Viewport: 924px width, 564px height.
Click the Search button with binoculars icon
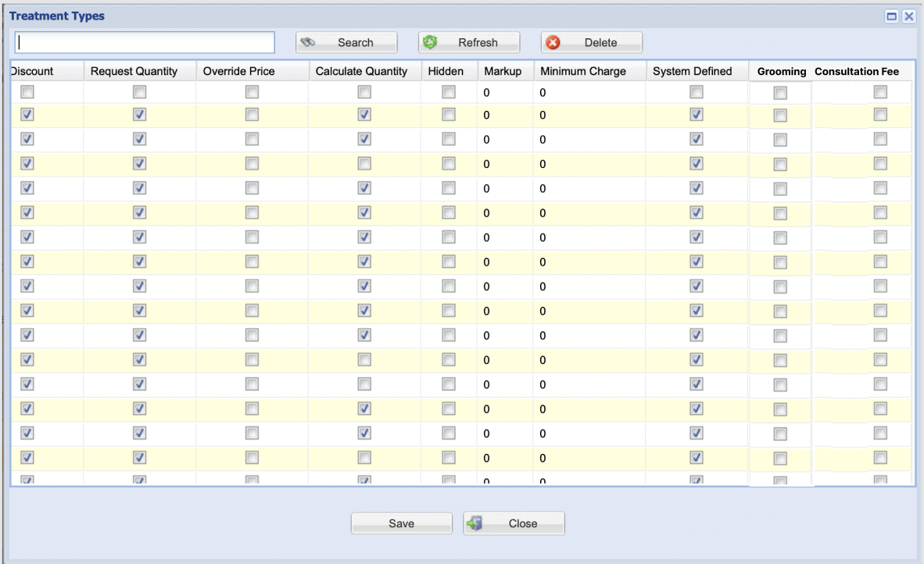(x=346, y=42)
